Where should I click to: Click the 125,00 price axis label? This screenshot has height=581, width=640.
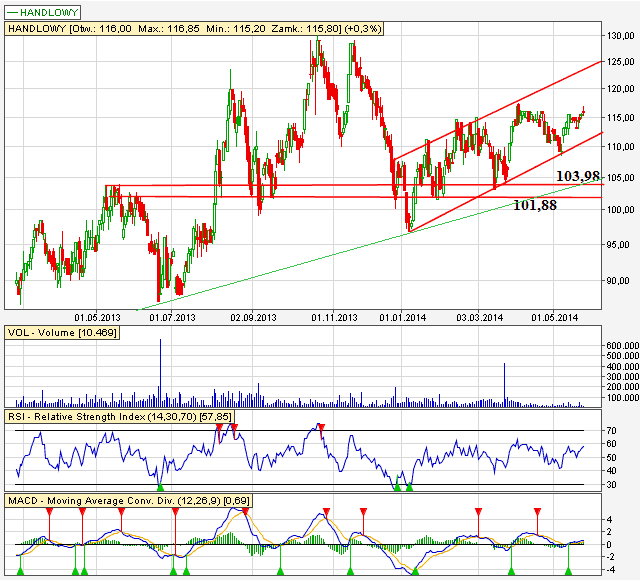click(x=620, y=62)
